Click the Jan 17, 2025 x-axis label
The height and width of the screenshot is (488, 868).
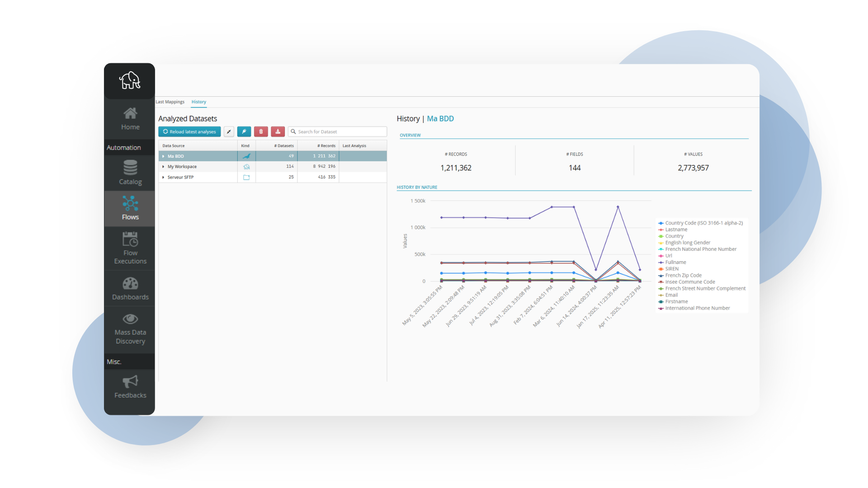pyautogui.click(x=598, y=307)
